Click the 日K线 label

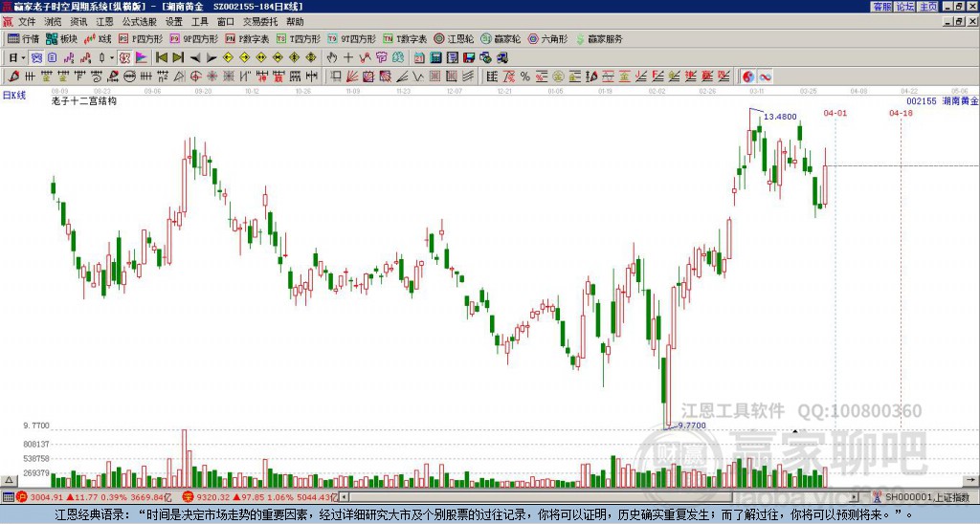[13, 95]
